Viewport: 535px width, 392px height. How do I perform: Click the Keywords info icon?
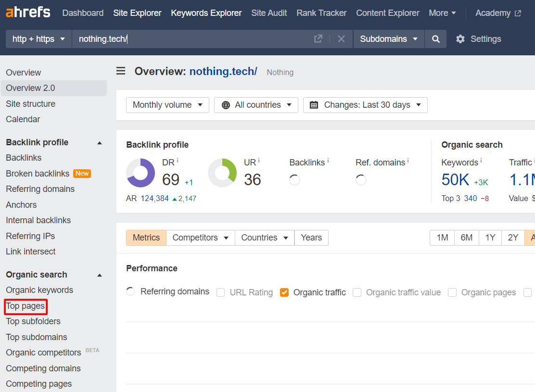click(x=481, y=160)
